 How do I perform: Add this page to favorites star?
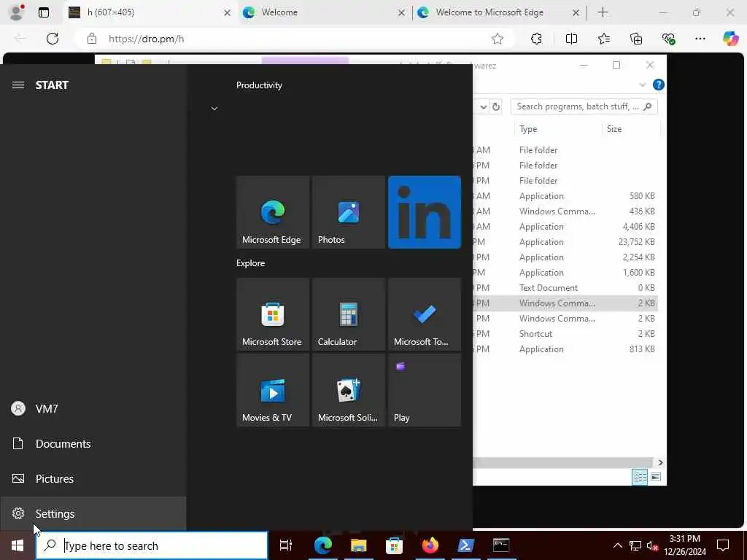pos(498,39)
